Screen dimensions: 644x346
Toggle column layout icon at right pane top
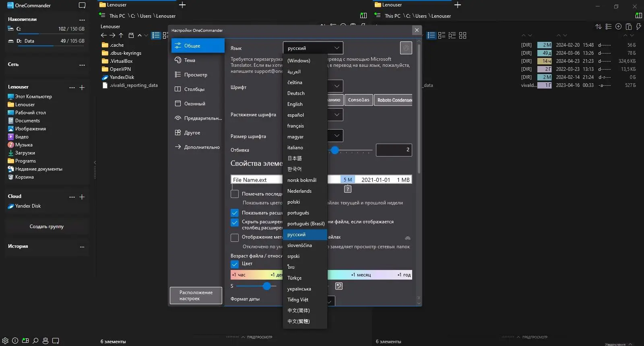pos(639,16)
